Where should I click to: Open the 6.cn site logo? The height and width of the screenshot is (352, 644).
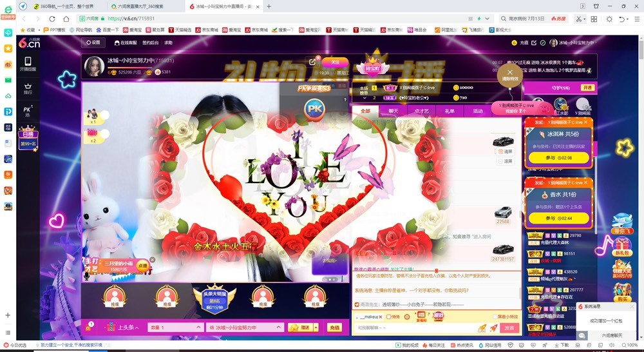(x=29, y=43)
